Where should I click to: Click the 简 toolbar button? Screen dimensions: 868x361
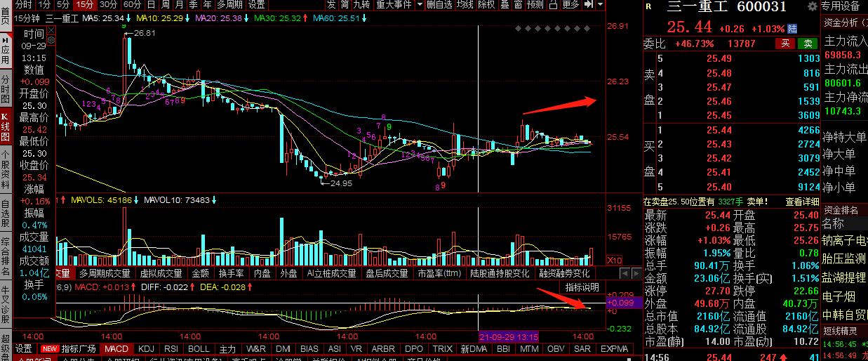[345, 5]
